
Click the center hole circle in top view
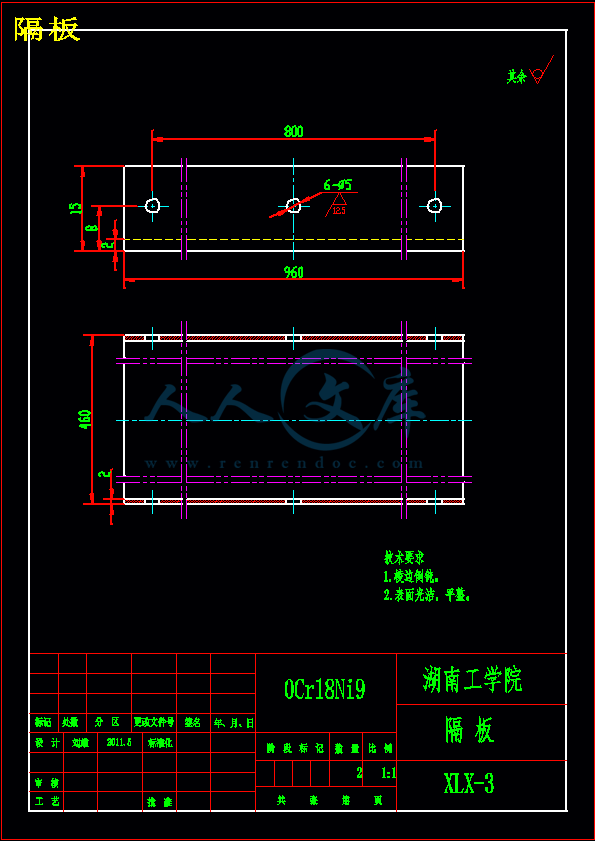pos(293,205)
